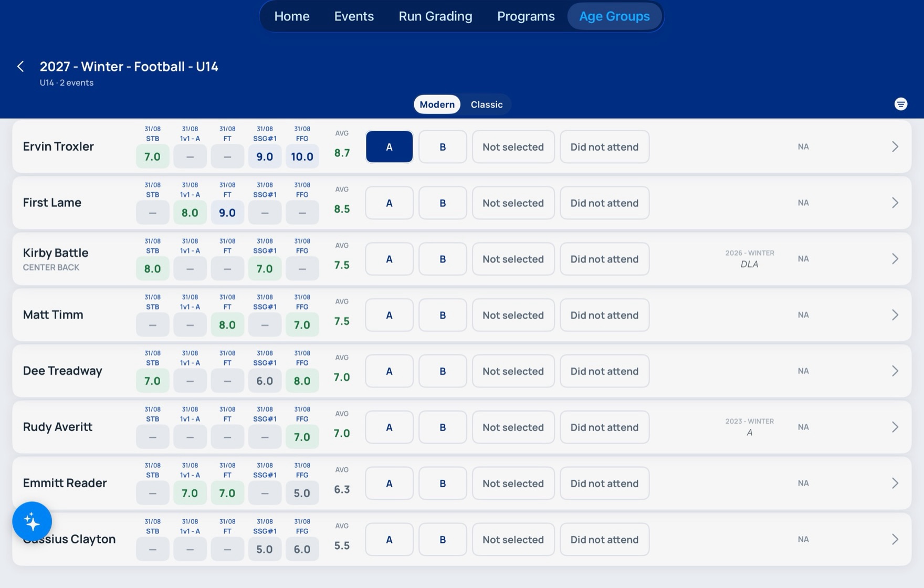Go to the Events tab
924x588 pixels.
pos(354,16)
